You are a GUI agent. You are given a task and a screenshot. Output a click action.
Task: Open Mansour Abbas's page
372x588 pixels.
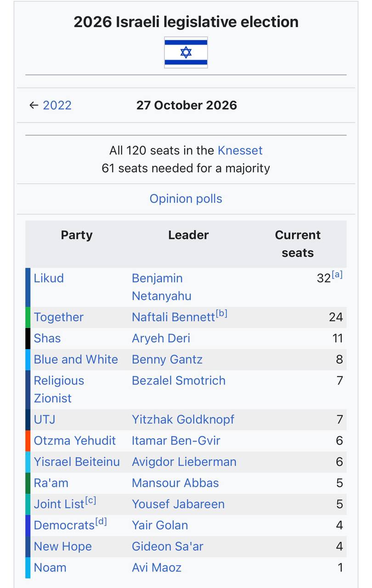pyautogui.click(x=175, y=483)
